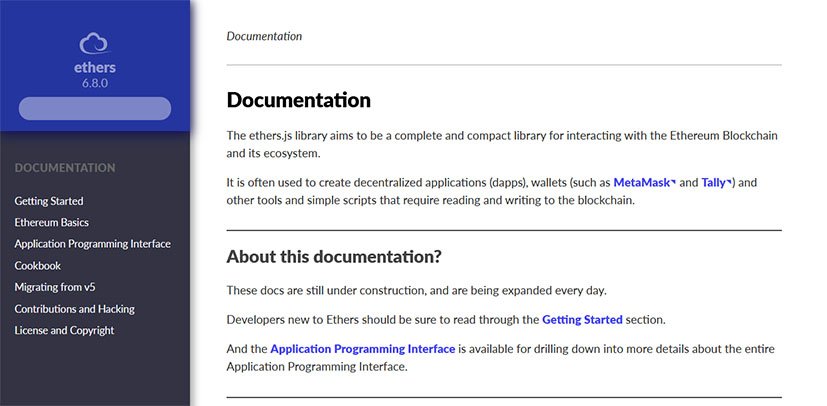Open Ethereum Basics in the sidebar
The width and height of the screenshot is (827, 406).
(x=52, y=222)
